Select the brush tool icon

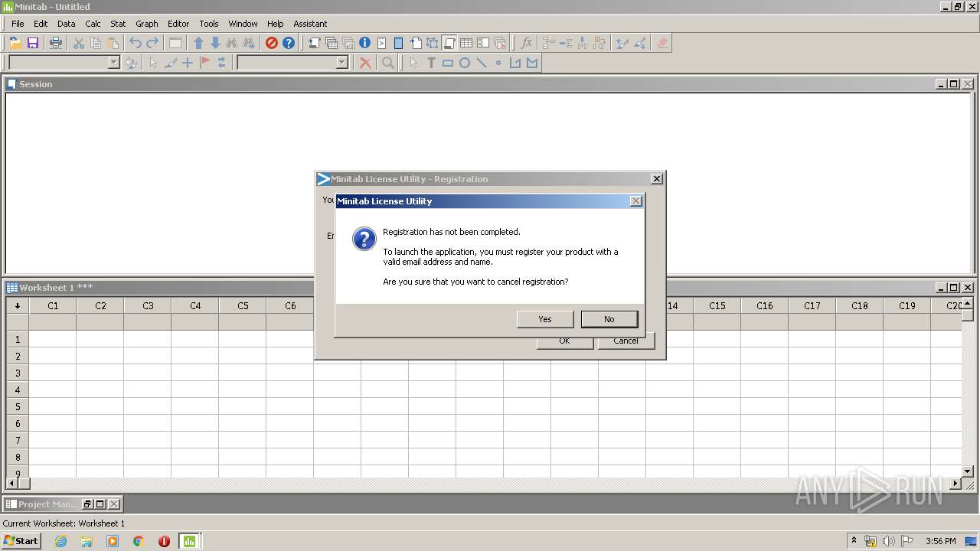tap(170, 63)
